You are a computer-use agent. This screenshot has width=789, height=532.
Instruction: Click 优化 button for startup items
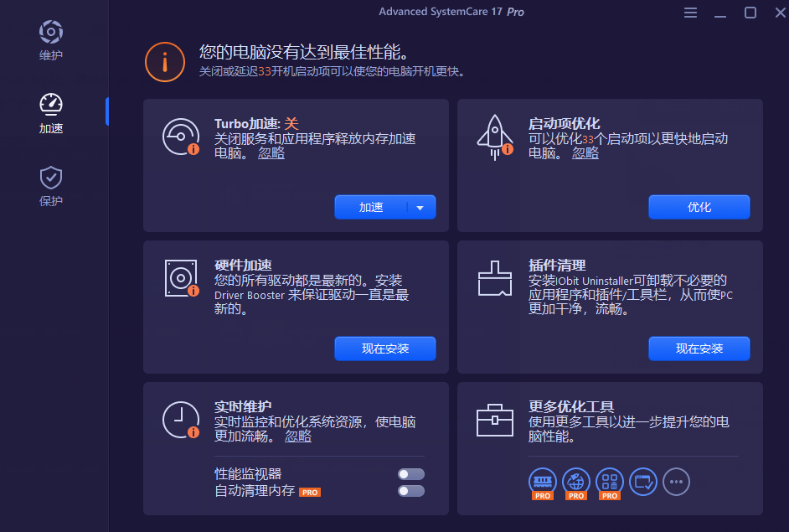pos(699,207)
